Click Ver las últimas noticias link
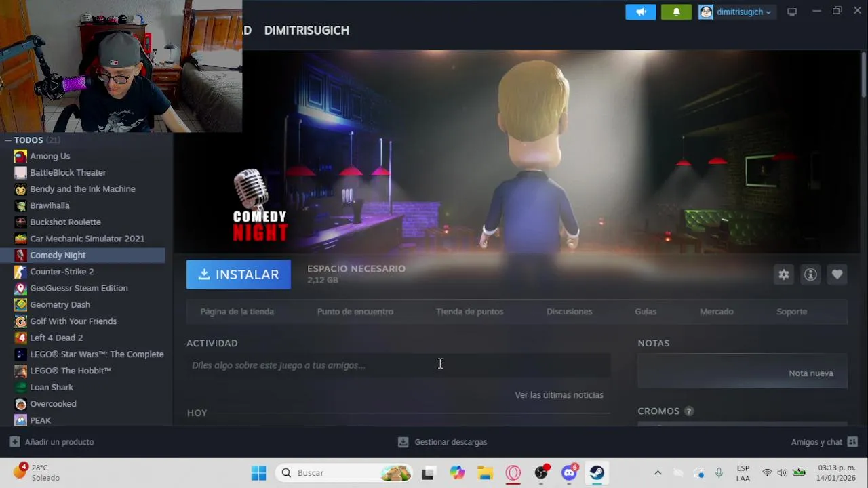The width and height of the screenshot is (868, 488). point(559,394)
